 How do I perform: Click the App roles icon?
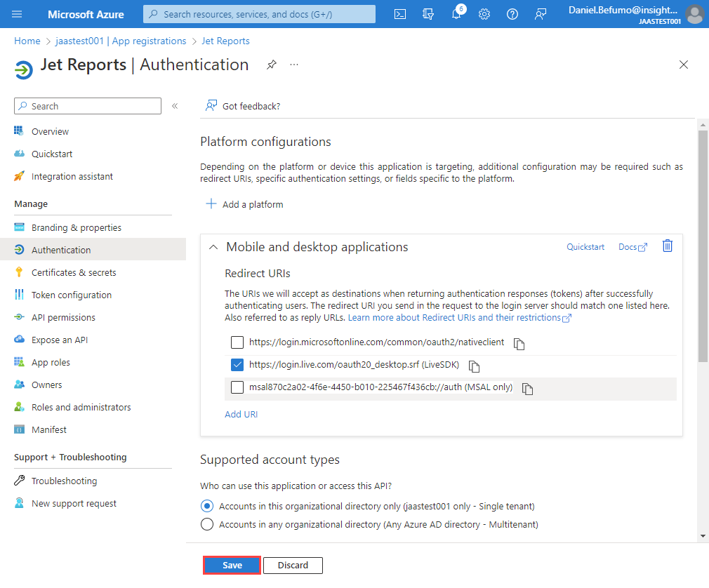coord(19,362)
